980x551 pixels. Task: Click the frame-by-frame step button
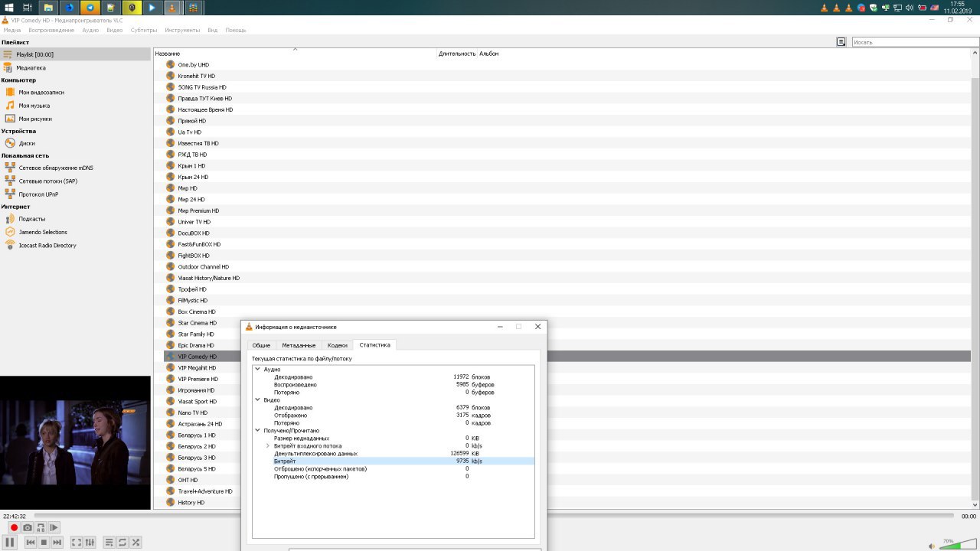click(54, 527)
